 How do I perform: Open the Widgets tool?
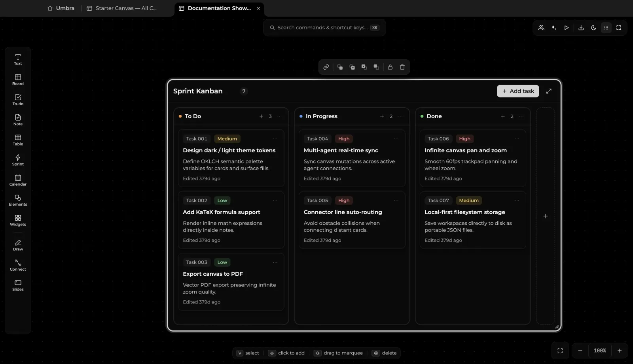(18, 220)
